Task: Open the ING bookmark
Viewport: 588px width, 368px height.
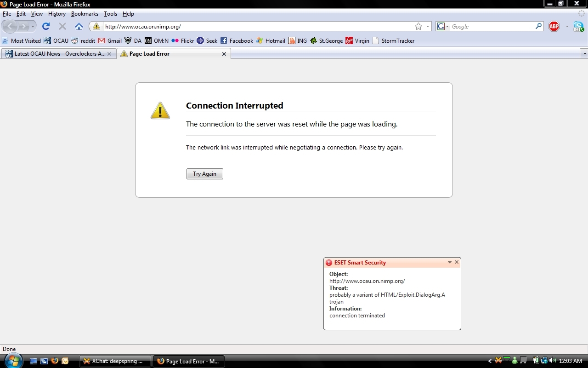Action: [x=298, y=40]
